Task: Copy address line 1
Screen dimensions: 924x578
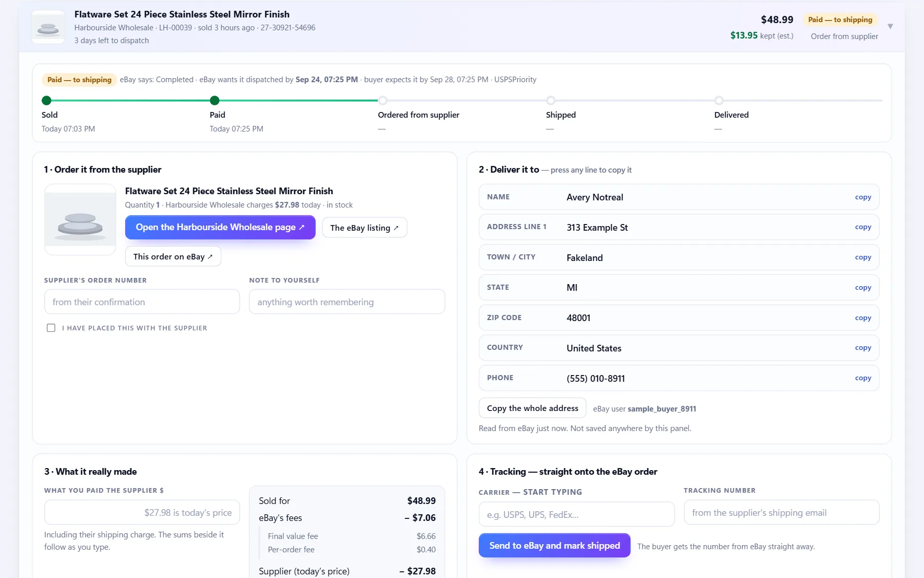Action: coord(863,227)
